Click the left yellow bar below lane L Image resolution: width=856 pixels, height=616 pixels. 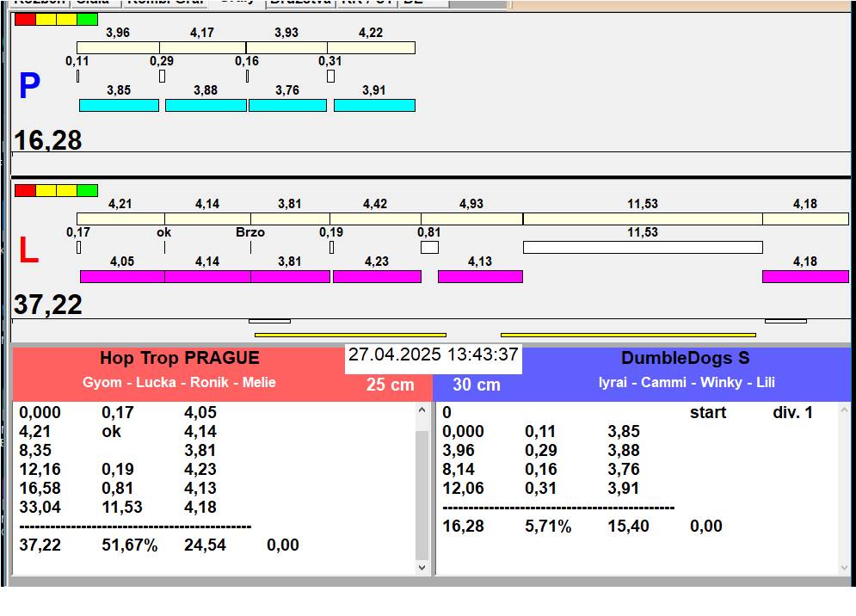pyautogui.click(x=350, y=335)
